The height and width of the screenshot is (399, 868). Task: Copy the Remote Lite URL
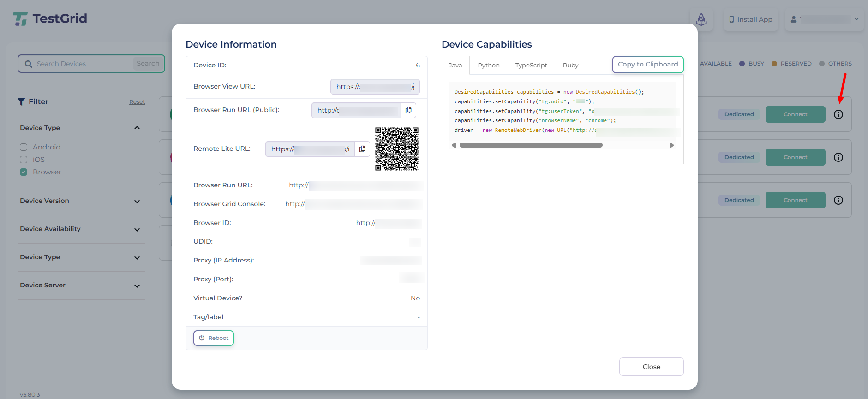(362, 149)
